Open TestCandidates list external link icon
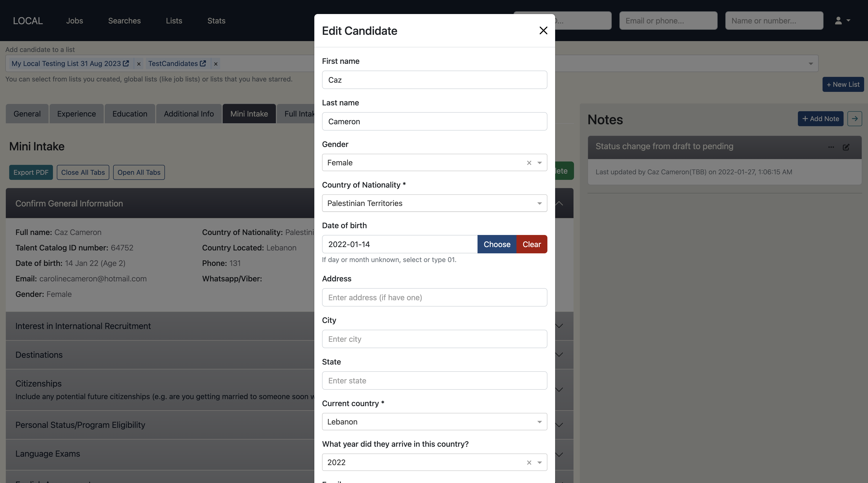Viewport: 868px width, 483px height. pyautogui.click(x=203, y=64)
